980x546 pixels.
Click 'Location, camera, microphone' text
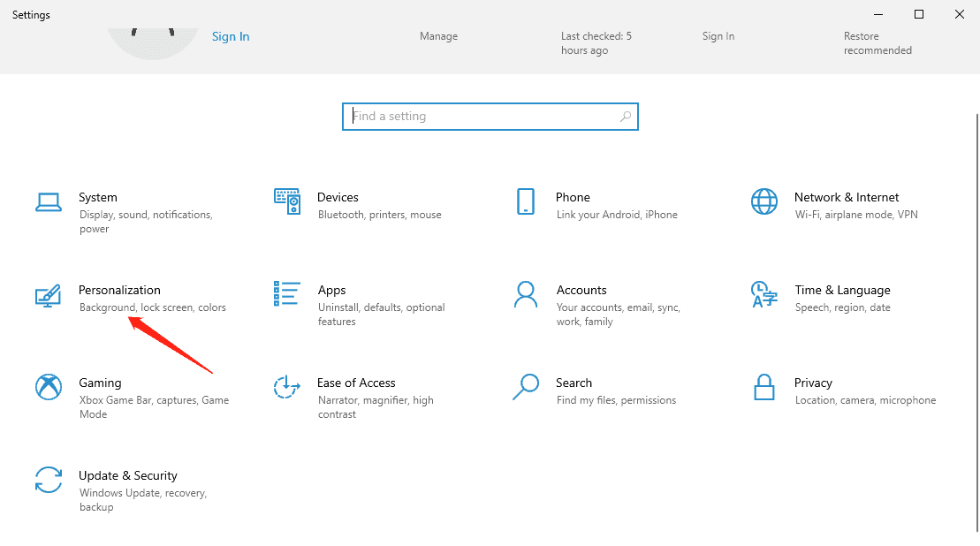coord(866,400)
